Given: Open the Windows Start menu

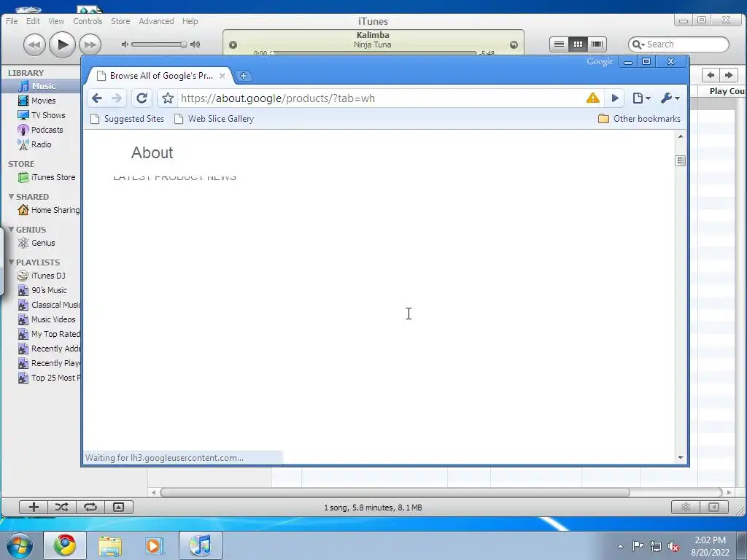Looking at the screenshot, I should tap(19, 545).
